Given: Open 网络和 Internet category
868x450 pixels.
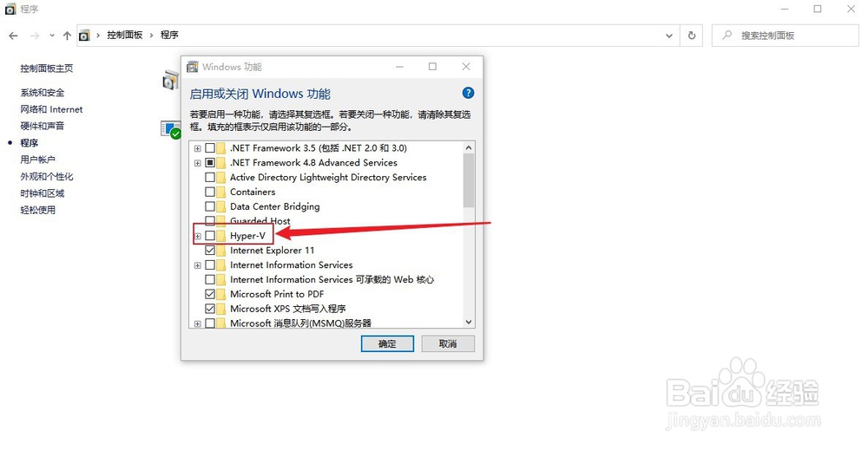Looking at the screenshot, I should 51,109.
